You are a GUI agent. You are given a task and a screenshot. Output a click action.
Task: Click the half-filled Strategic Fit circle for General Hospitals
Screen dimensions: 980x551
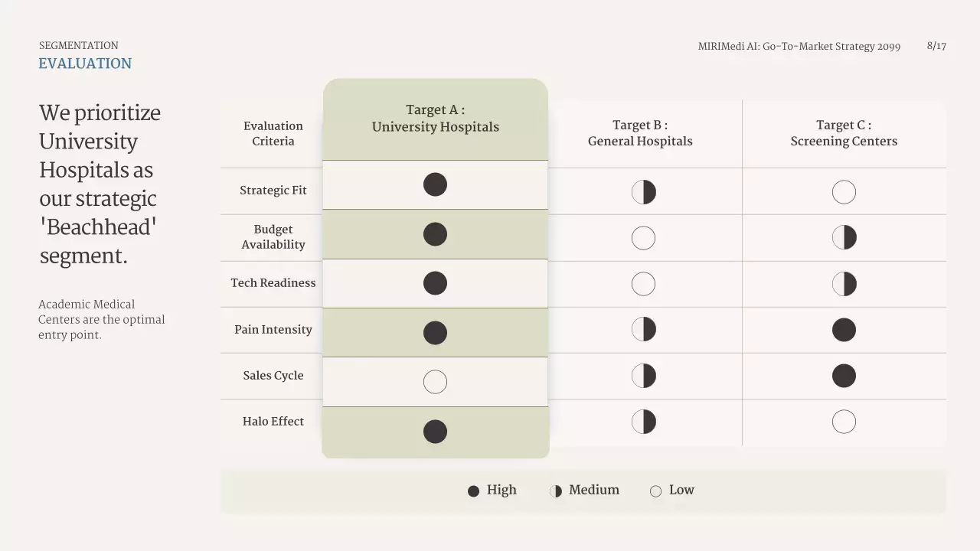coord(643,192)
